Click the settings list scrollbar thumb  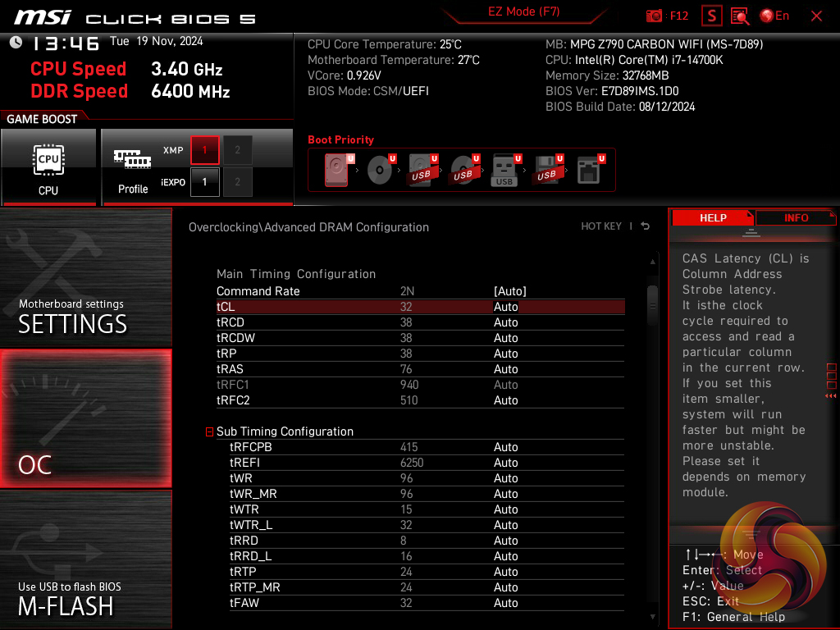pos(652,305)
